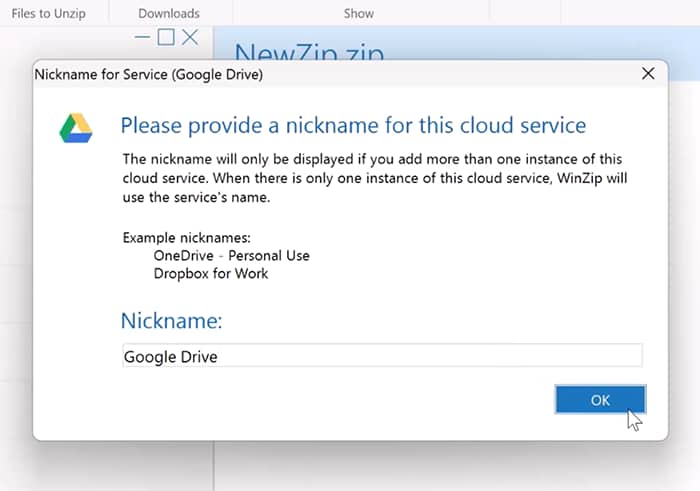The width and height of the screenshot is (700, 491).
Task: Click the NewZip.zip file title
Action: tap(308, 52)
